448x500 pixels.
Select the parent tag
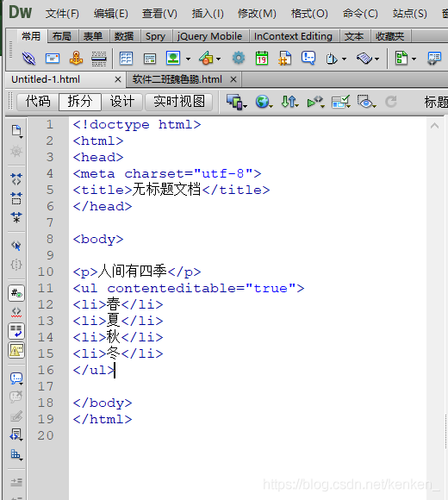point(16,246)
